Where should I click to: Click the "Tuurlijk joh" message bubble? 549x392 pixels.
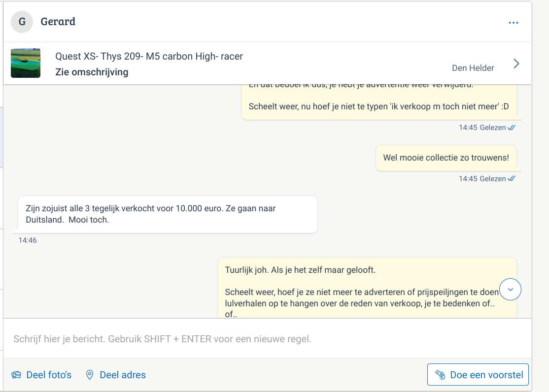[367, 288]
